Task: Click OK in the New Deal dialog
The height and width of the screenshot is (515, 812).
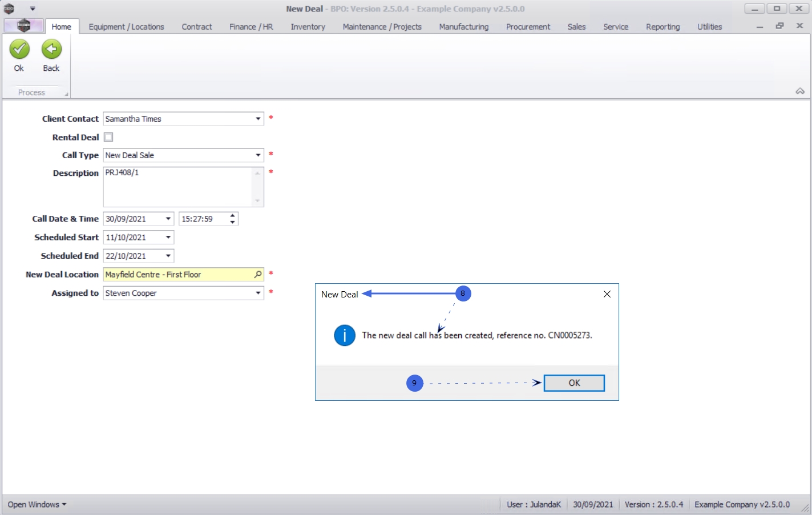Action: click(574, 383)
